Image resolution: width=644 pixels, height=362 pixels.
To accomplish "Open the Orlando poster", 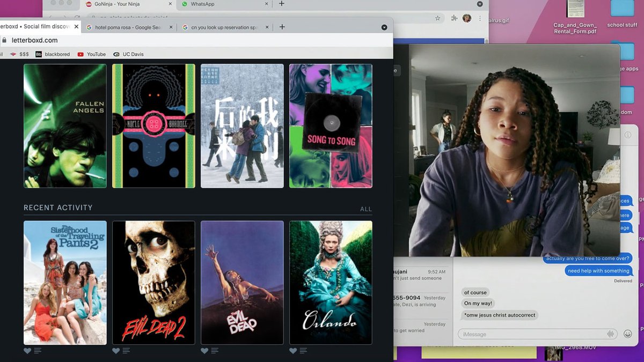I will [x=331, y=283].
